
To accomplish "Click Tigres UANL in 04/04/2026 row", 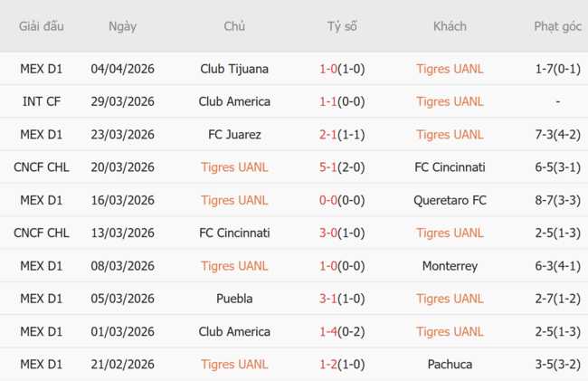I will click(450, 69).
